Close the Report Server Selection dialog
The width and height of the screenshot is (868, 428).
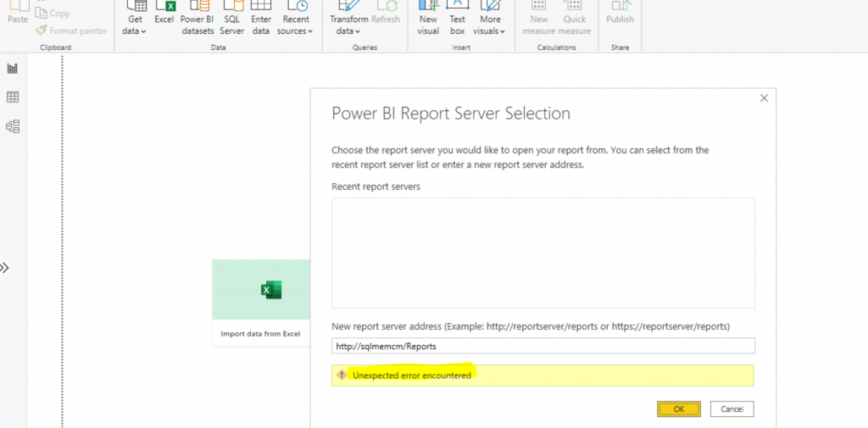pyautogui.click(x=764, y=98)
